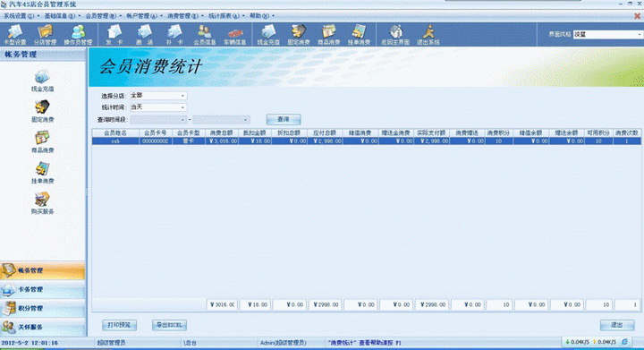Expand the 选择分店 dropdown
The height and width of the screenshot is (350, 644).
(x=182, y=96)
